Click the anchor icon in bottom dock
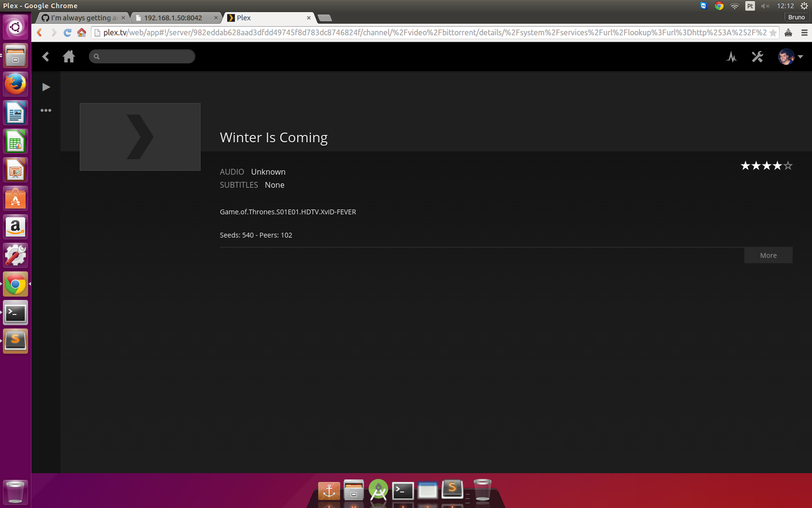Image resolution: width=812 pixels, height=508 pixels. 329,491
